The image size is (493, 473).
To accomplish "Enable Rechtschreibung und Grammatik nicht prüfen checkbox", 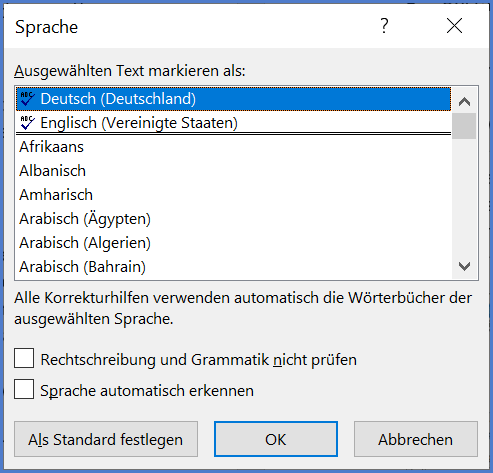I will [24, 358].
